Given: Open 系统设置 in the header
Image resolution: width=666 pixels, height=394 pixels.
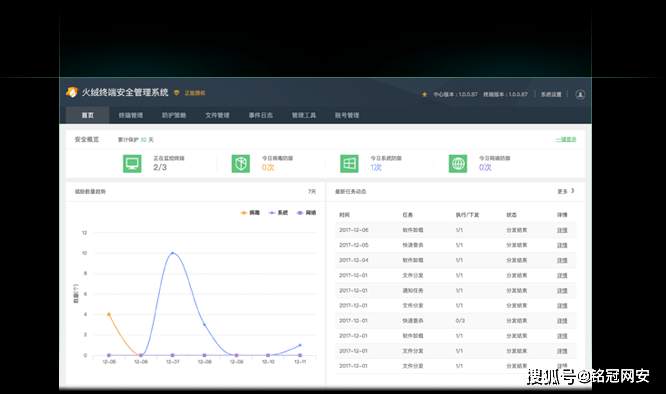Looking at the screenshot, I should coord(551,94).
